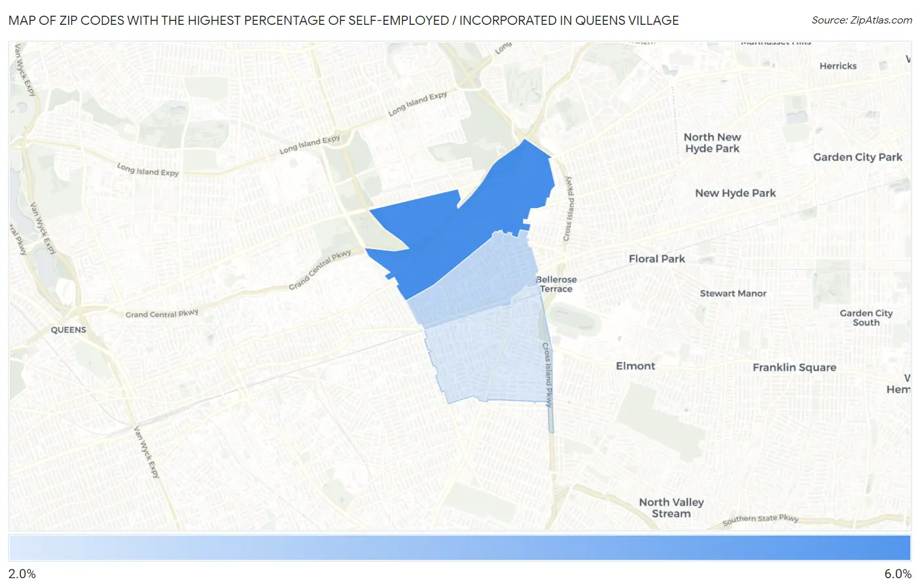
Task: Click the New Hyde Park map label
Action: pos(735,193)
